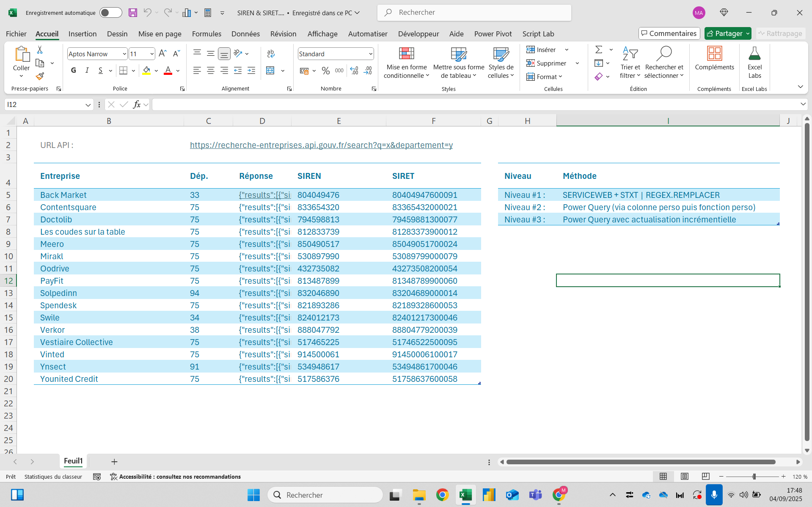Toggle the Enregistrement automatique switch
Viewport: 812px width, 507px height.
[111, 13]
